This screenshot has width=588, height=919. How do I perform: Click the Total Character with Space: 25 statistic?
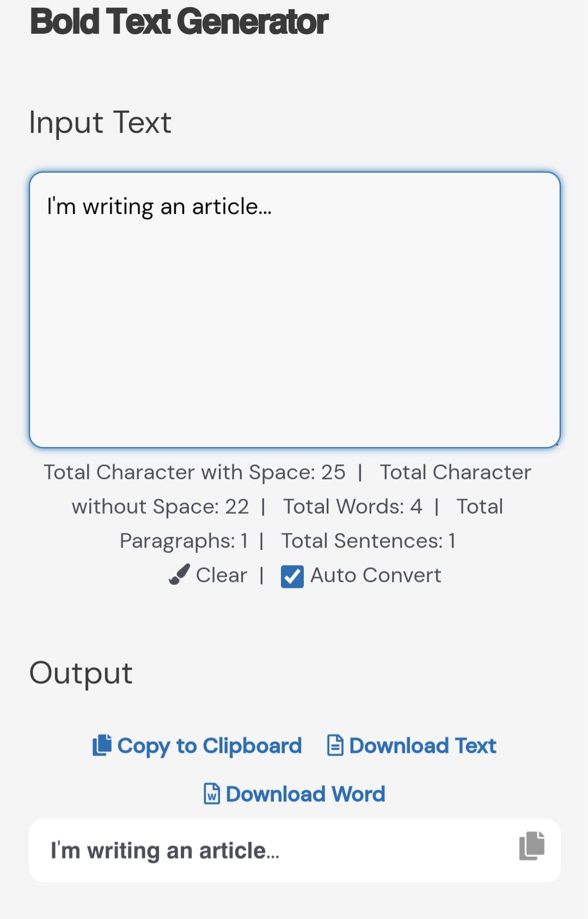point(194,472)
